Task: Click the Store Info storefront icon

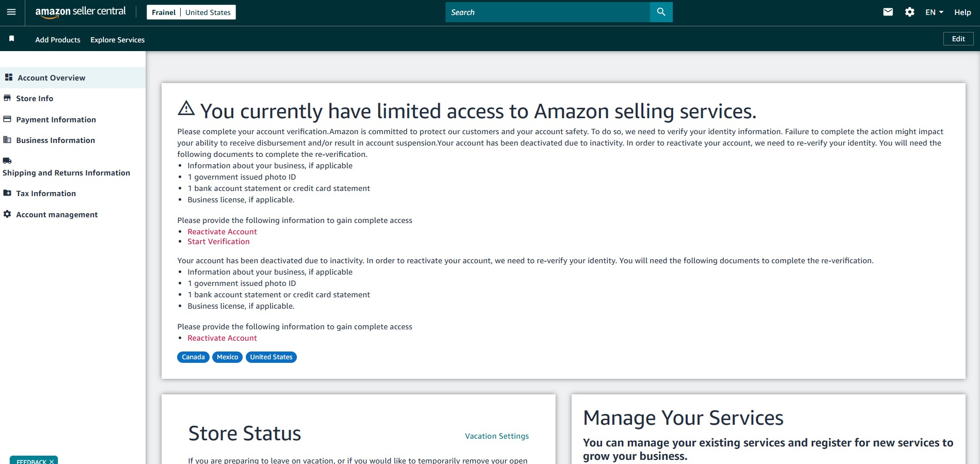Action: click(7, 98)
